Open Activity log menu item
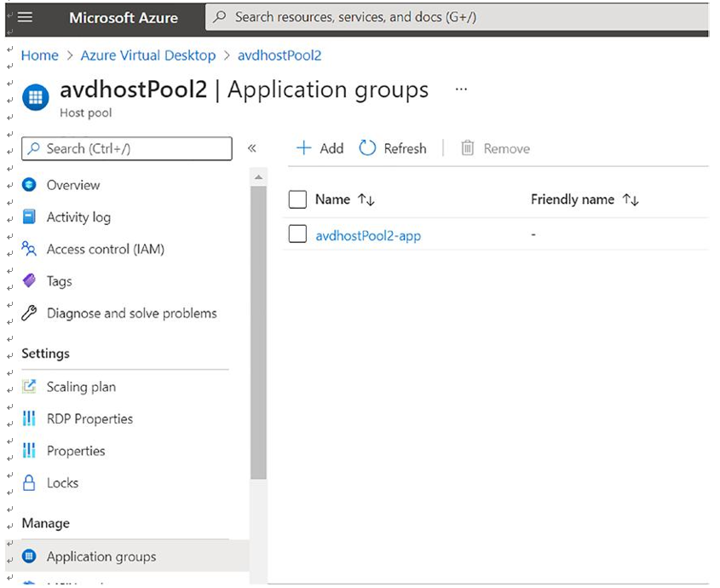 click(x=78, y=216)
